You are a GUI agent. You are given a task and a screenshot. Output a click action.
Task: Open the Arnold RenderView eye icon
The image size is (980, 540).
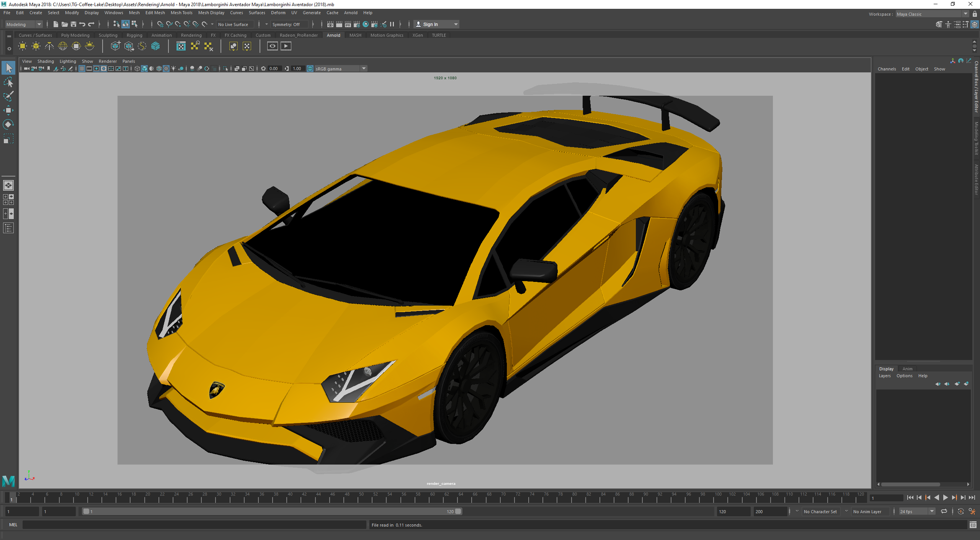coord(272,46)
